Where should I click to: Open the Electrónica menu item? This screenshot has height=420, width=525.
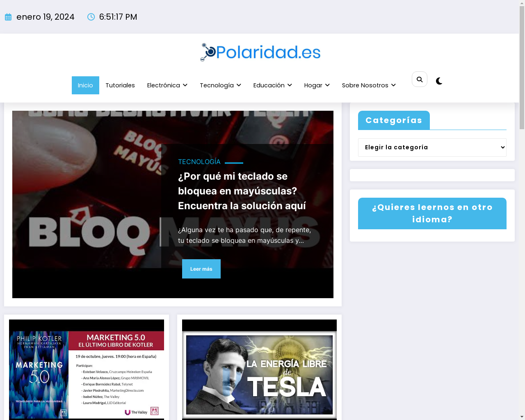click(x=164, y=85)
